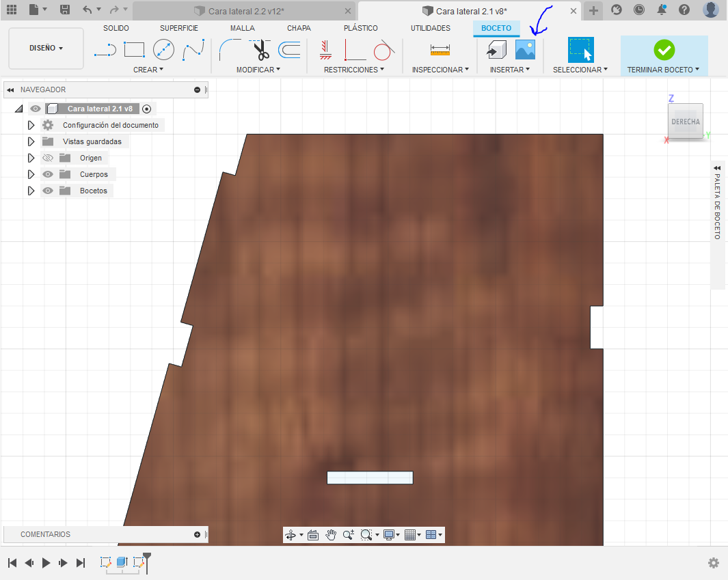Select the Trim scissors tool
The image size is (728, 580).
click(261, 50)
